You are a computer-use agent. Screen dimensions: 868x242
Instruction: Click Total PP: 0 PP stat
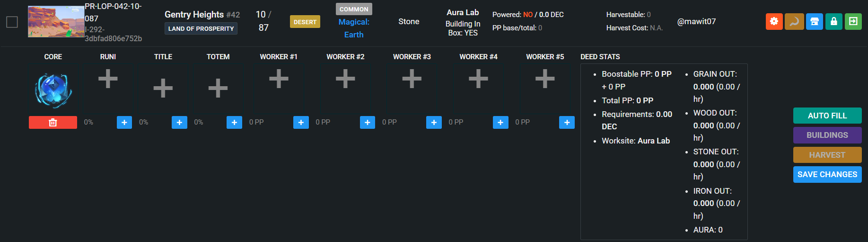627,100
